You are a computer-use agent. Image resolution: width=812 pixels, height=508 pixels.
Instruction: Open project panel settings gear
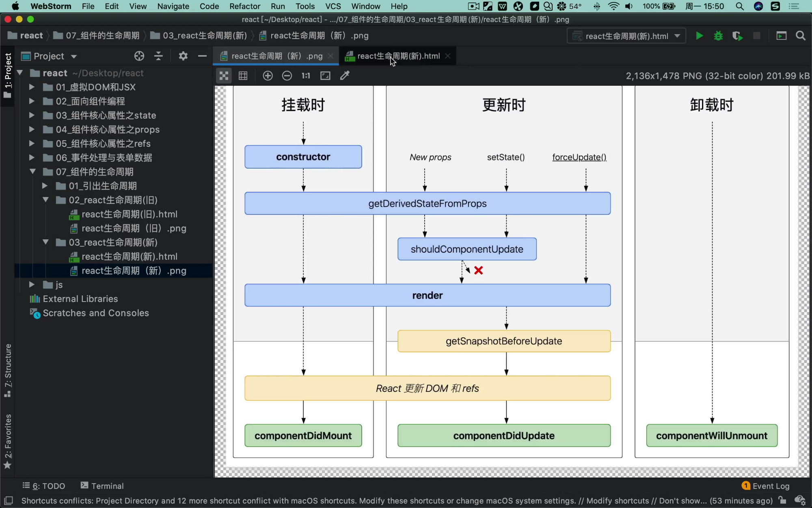click(183, 56)
